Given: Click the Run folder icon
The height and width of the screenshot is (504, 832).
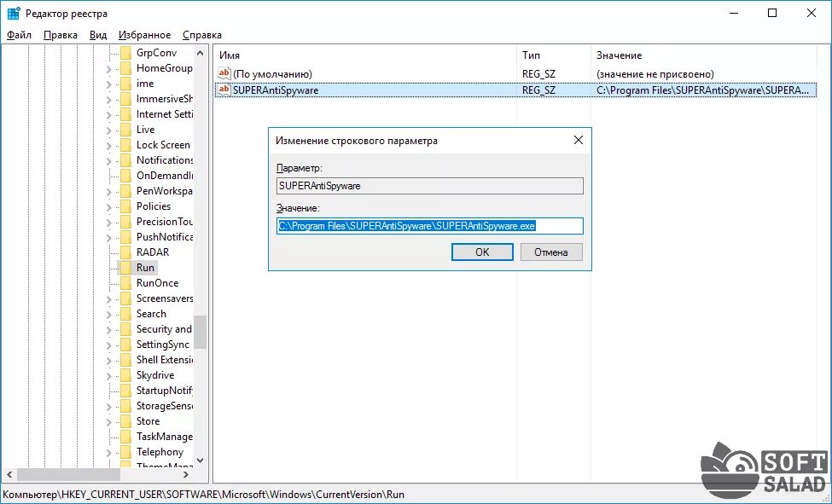Looking at the screenshot, I should point(125,268).
